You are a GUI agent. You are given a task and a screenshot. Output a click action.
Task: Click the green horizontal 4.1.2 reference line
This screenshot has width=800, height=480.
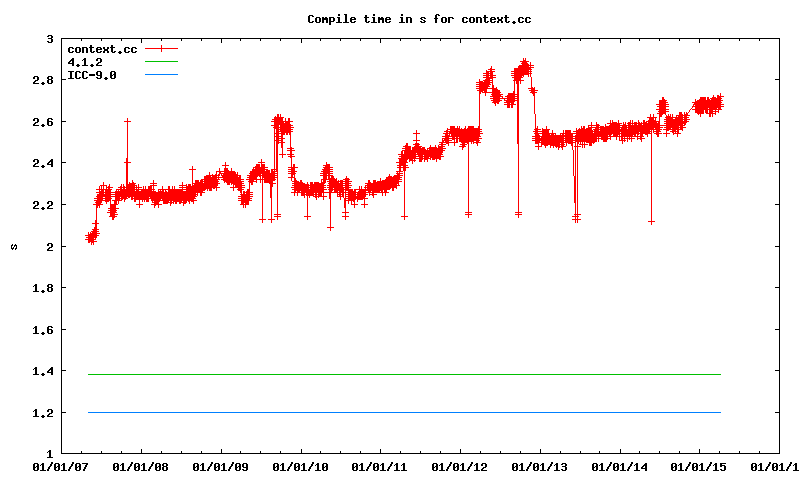click(x=400, y=374)
